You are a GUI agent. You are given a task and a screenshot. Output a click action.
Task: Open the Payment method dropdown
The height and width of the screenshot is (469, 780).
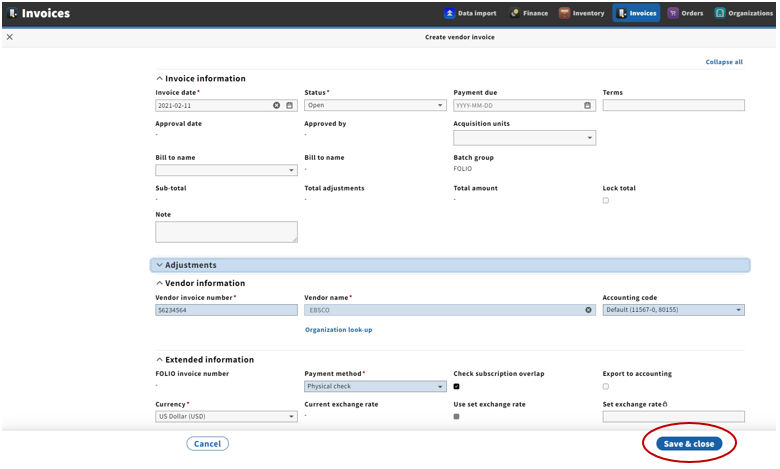pos(375,386)
